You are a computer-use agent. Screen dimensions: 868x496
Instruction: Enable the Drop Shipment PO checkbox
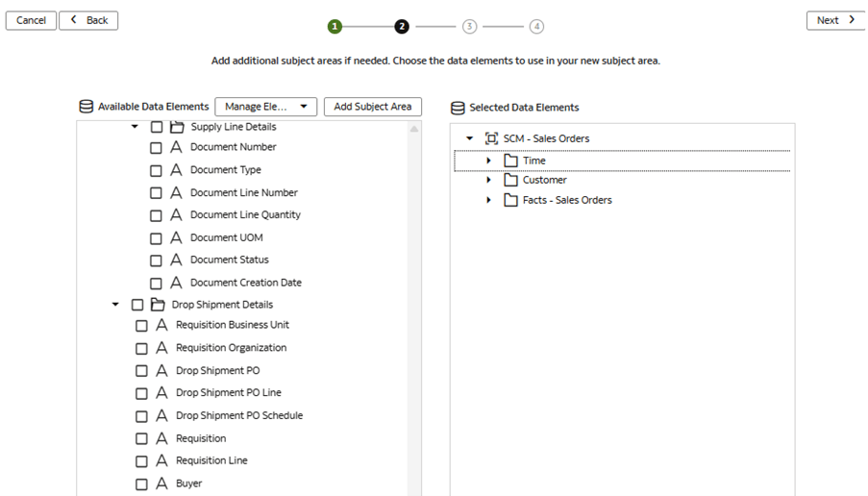(x=141, y=371)
